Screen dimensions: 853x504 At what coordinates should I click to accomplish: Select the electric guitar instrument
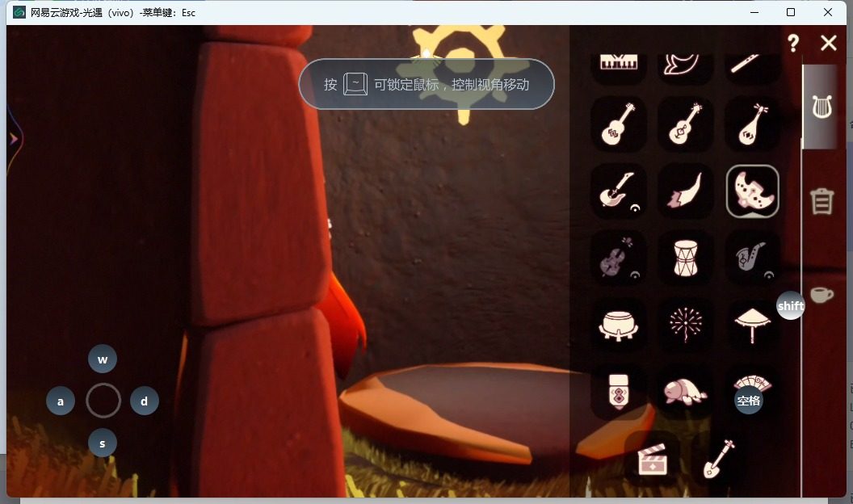[619, 191]
